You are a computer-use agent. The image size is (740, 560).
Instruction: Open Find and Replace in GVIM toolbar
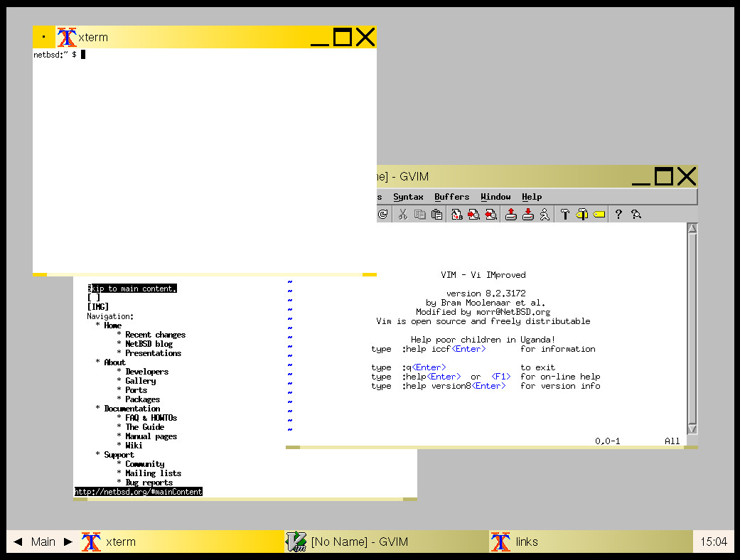(457, 215)
